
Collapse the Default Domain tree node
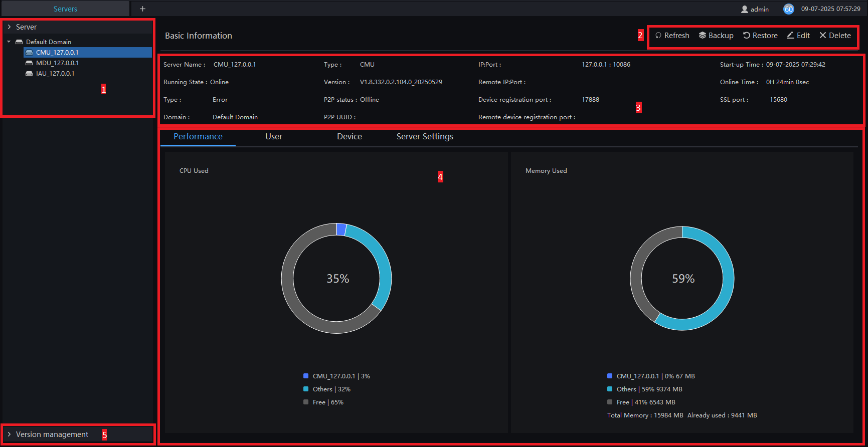[9, 42]
